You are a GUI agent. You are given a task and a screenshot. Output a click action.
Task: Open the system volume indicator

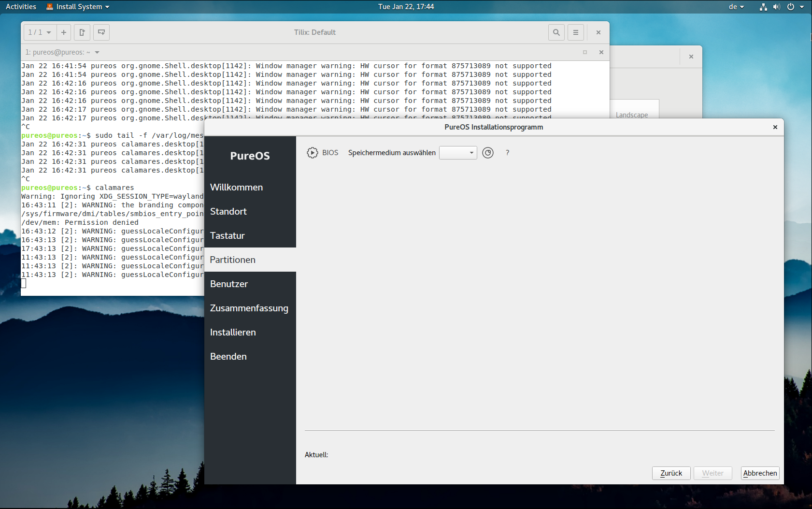tap(777, 7)
